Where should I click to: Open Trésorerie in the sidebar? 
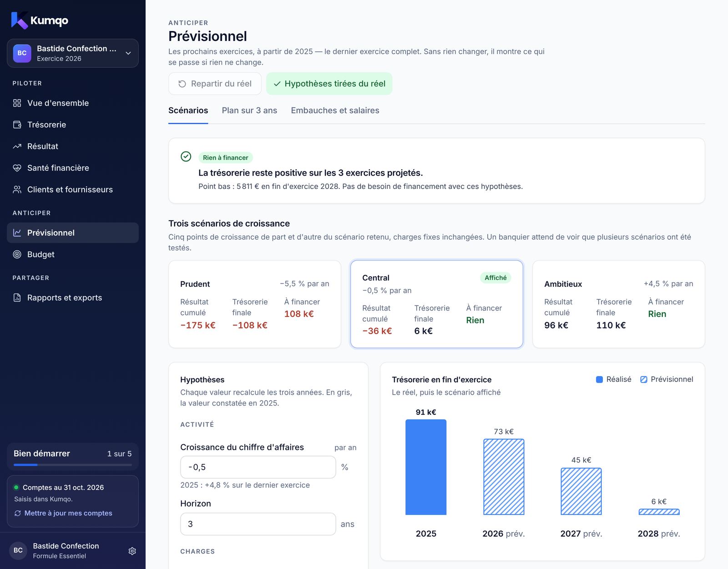pos(73,125)
